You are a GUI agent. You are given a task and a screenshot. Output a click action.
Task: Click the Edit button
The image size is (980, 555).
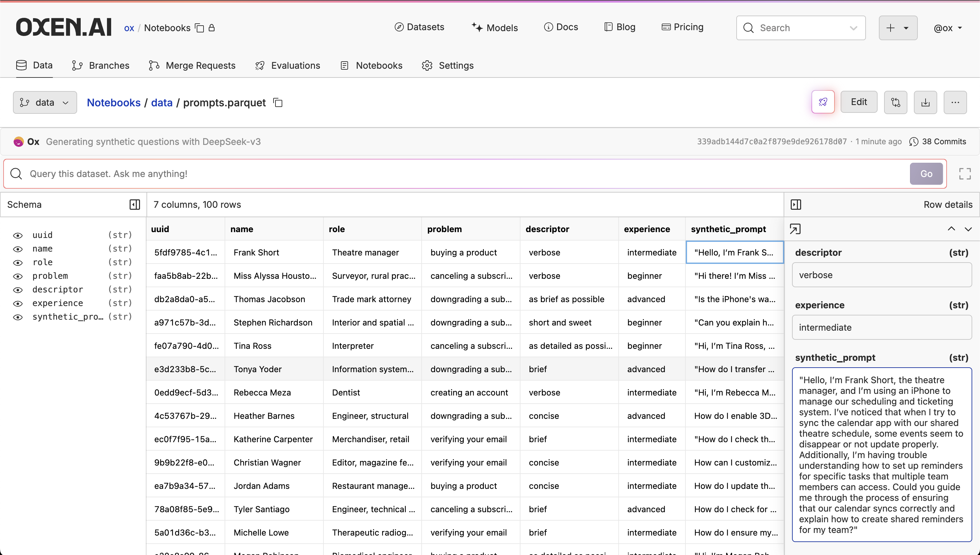858,102
